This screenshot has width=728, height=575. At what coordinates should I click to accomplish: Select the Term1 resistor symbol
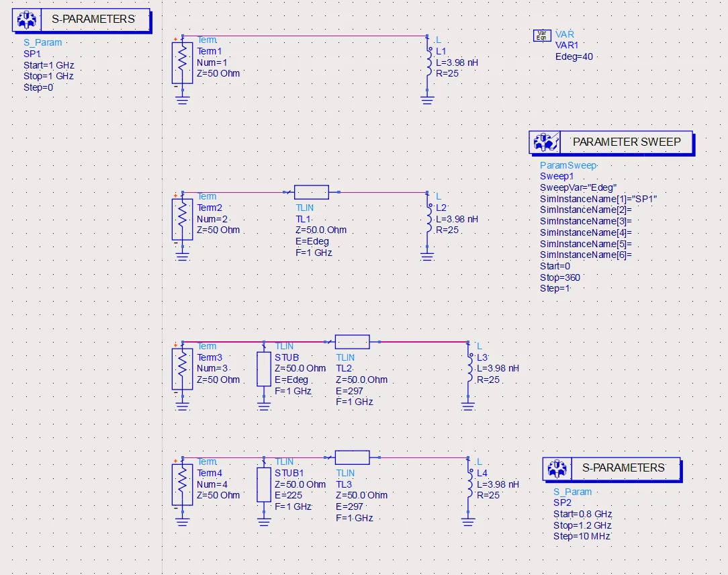[183, 62]
